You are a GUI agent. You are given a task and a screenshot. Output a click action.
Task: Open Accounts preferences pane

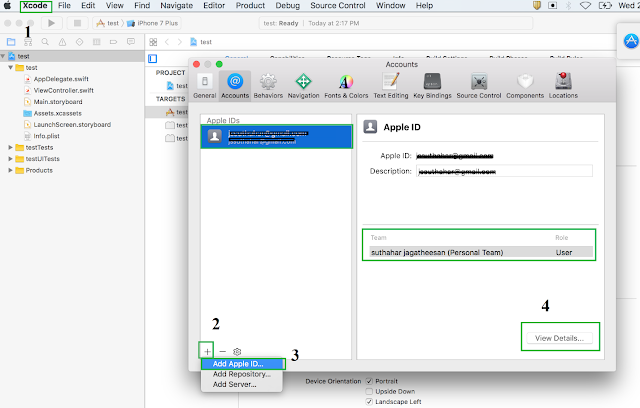click(x=235, y=86)
